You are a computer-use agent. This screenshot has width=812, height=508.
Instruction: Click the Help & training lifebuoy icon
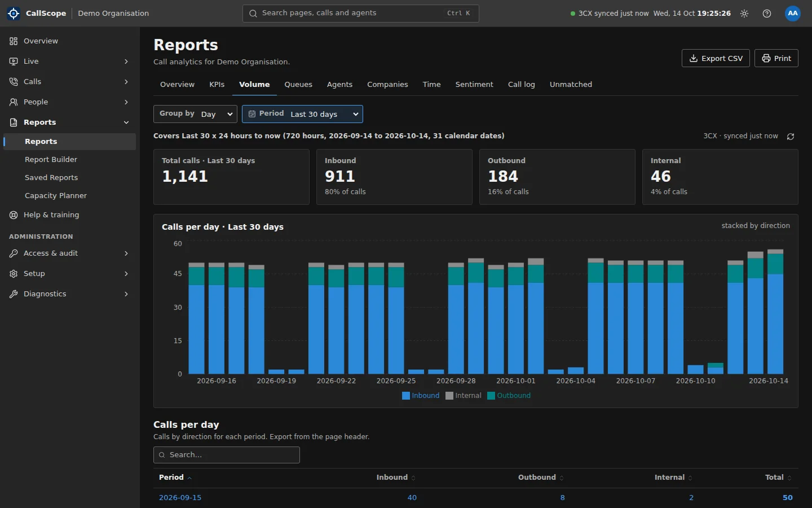coord(14,215)
